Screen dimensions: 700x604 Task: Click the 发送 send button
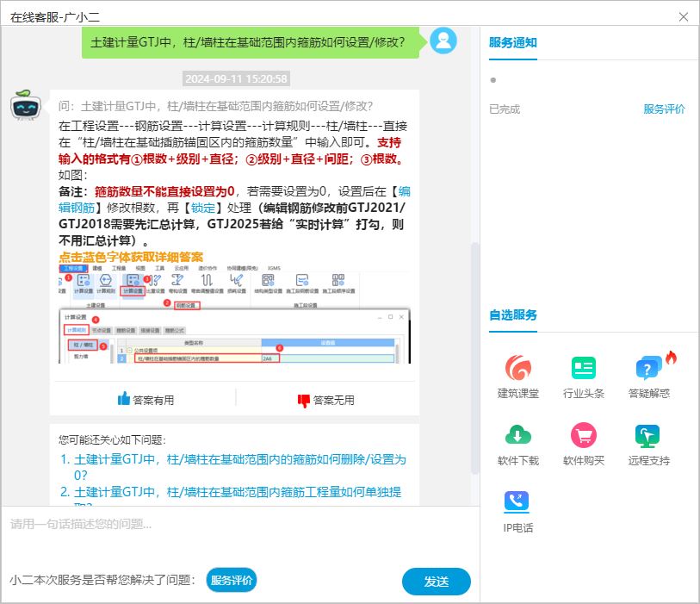coord(437,582)
